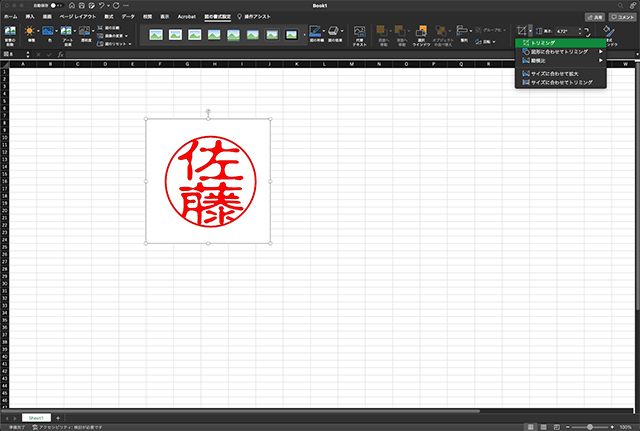Click the 共有 share button
The height and width of the screenshot is (431, 640).
pos(596,17)
